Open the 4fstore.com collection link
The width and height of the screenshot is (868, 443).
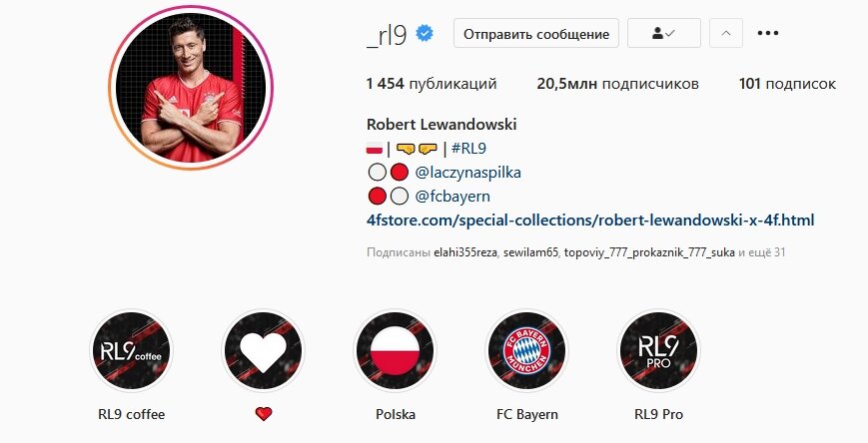click(x=590, y=221)
